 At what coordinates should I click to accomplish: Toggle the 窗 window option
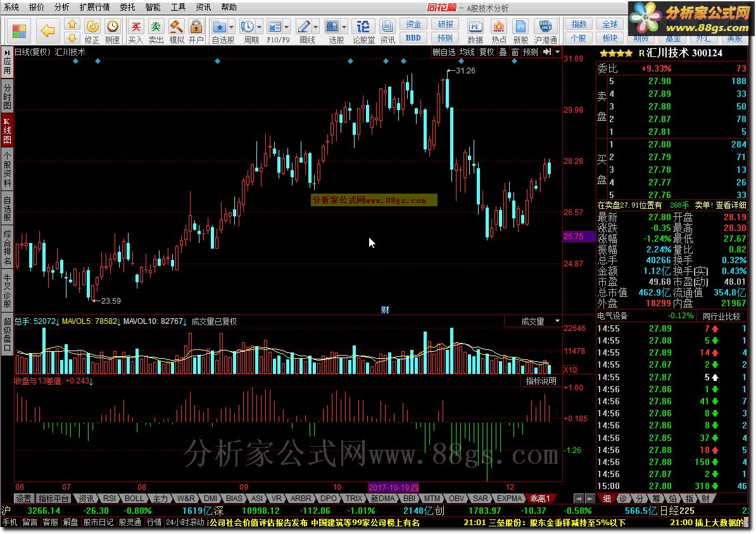point(515,52)
